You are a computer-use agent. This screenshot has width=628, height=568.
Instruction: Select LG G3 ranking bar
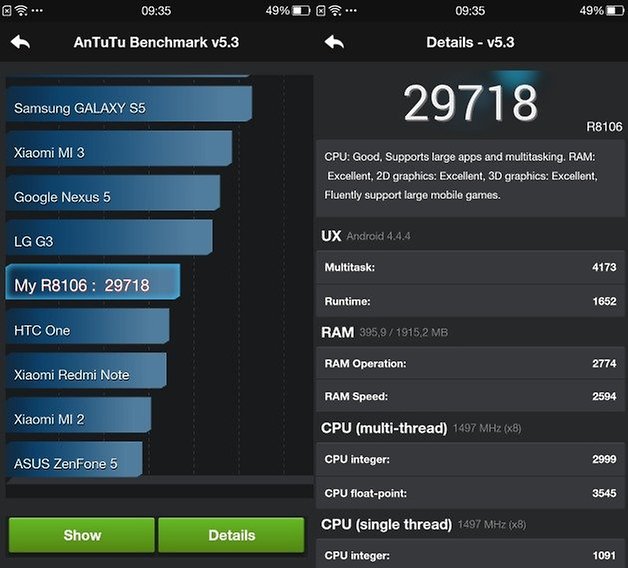click(109, 237)
